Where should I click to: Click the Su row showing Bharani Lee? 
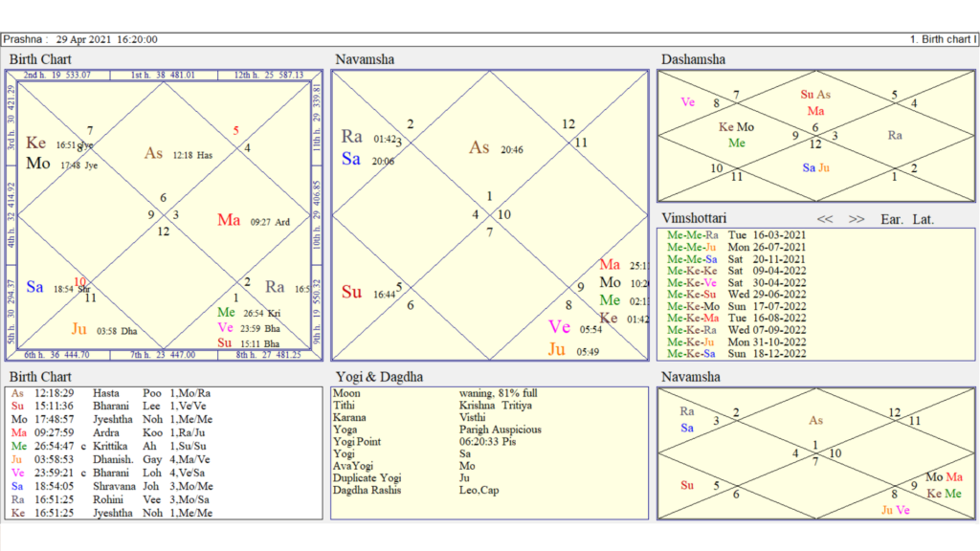pos(109,406)
